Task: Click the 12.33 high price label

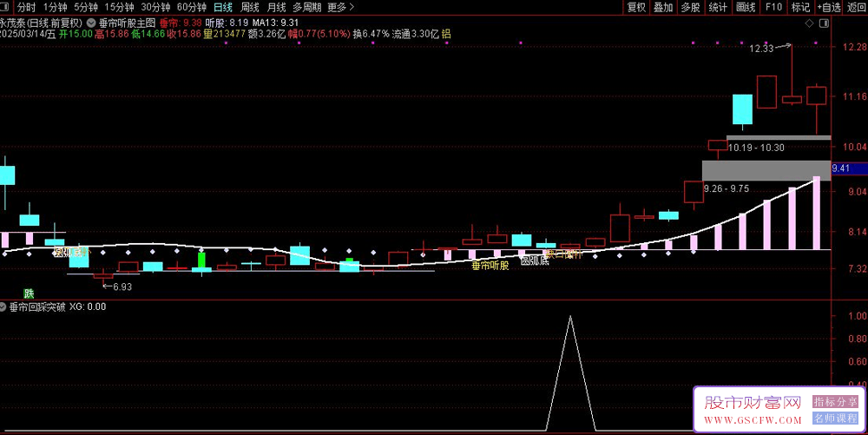Action: (761, 49)
